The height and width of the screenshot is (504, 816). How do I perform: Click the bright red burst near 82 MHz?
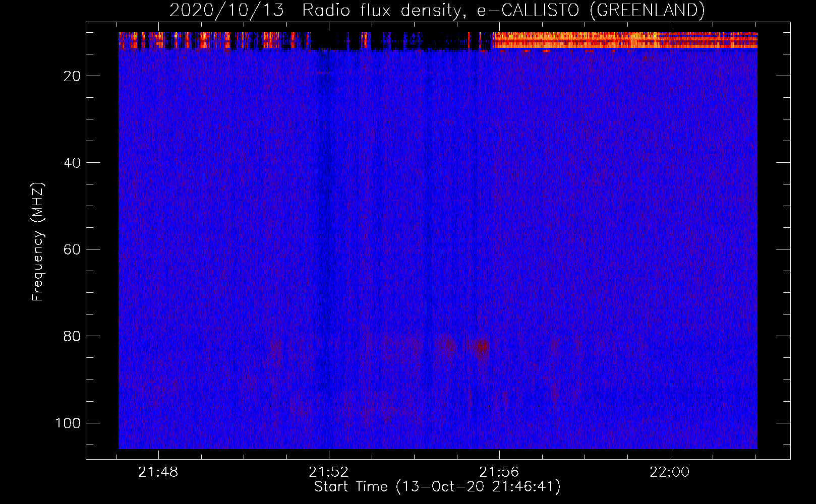[482, 347]
